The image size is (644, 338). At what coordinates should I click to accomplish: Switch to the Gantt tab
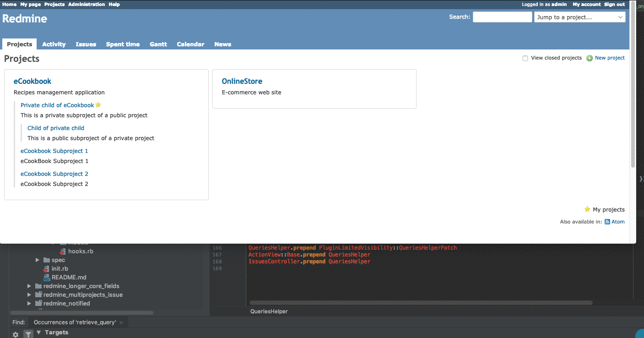point(158,44)
